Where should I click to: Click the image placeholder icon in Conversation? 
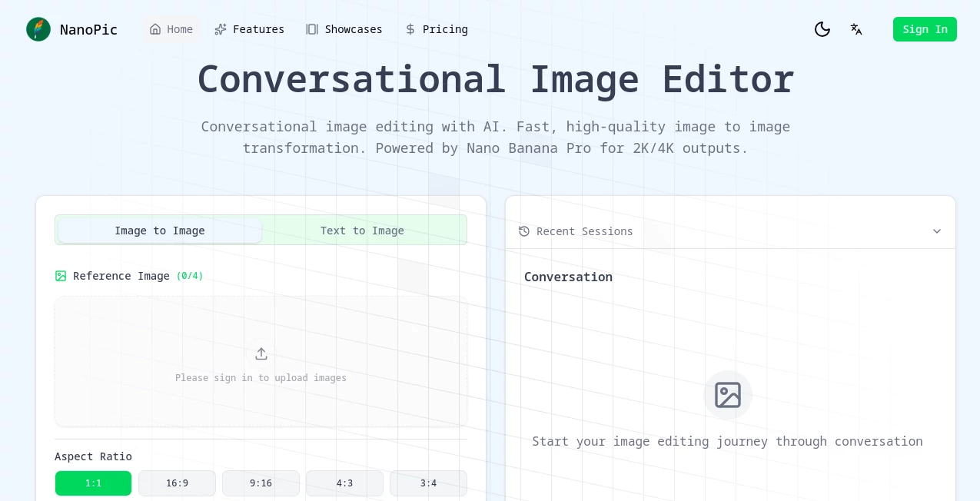coord(727,395)
